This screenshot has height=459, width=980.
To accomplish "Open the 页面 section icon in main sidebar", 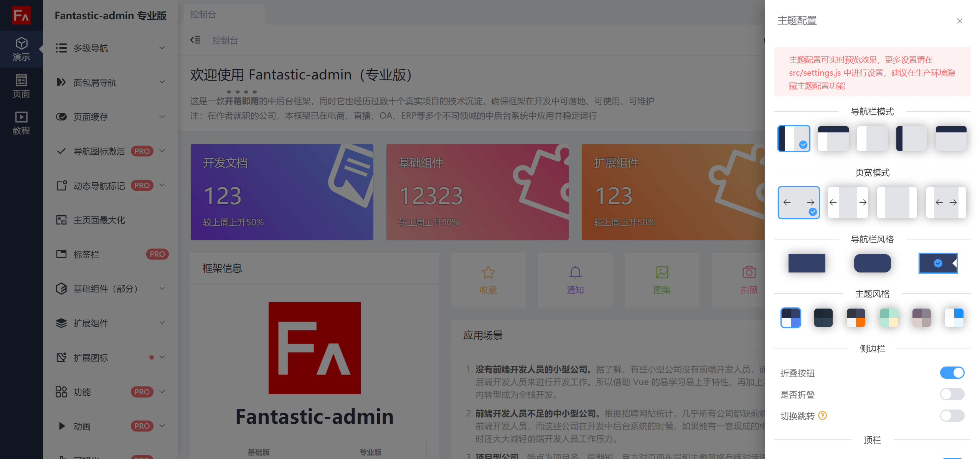I will (21, 80).
